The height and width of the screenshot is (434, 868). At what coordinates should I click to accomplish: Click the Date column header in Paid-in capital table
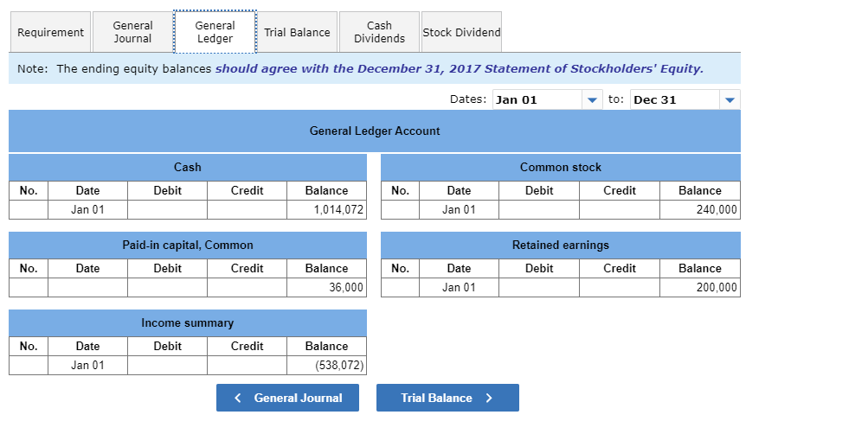pyautogui.click(x=87, y=269)
